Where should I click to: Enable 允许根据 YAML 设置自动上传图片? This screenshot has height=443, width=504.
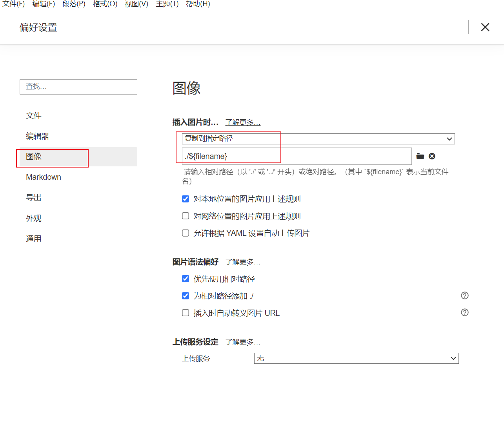[x=186, y=233]
